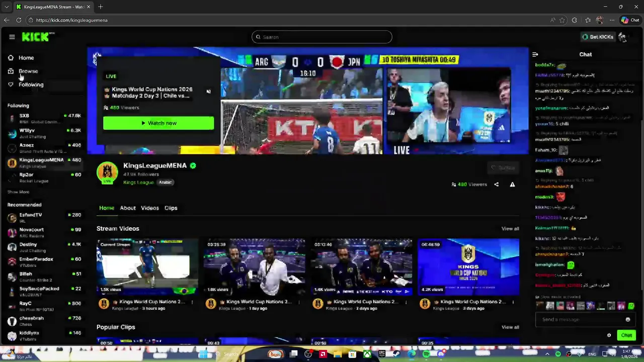Share the KingsLeagueMENA channel
This screenshot has width=644, height=362.
[496, 185]
